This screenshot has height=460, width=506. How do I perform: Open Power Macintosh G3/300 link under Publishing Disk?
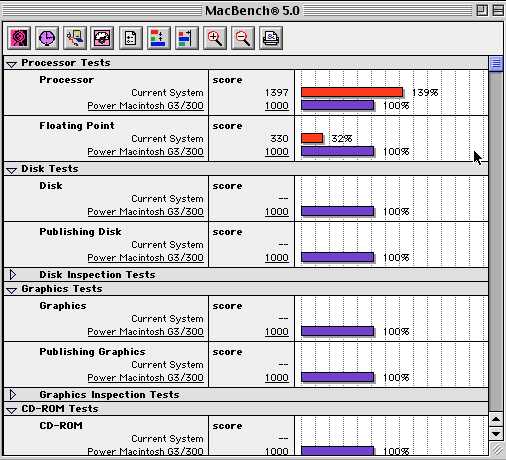point(145,258)
